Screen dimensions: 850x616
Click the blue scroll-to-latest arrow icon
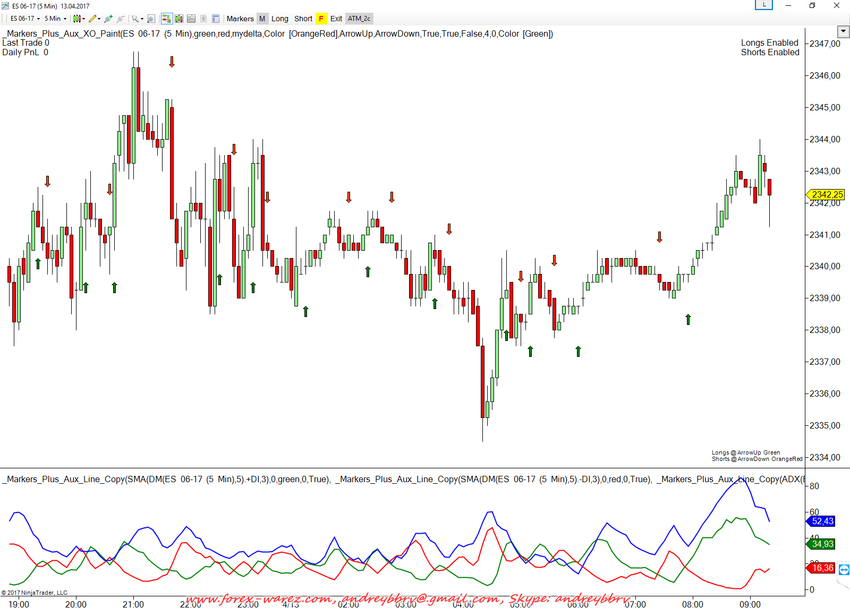(x=844, y=570)
